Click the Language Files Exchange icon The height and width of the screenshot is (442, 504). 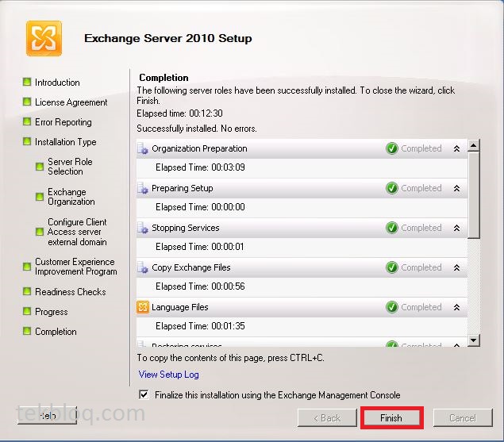pos(143,307)
